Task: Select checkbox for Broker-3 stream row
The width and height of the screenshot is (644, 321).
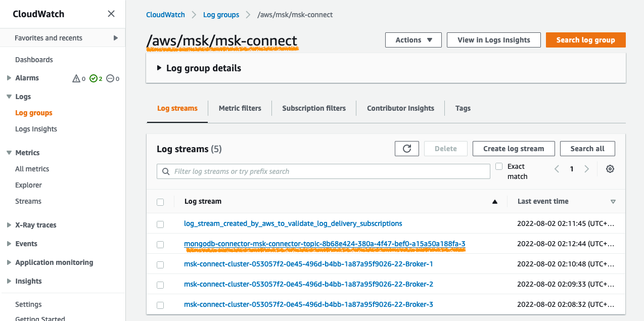Action: (160, 305)
